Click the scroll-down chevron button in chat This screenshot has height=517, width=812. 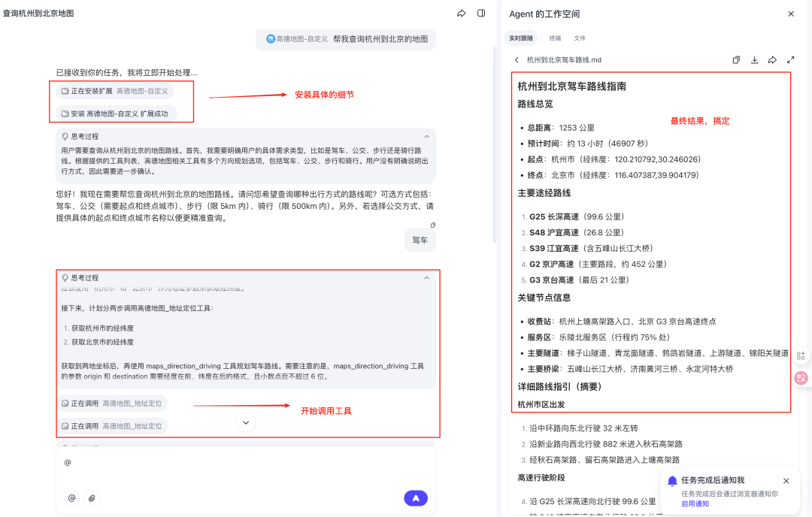[246, 422]
